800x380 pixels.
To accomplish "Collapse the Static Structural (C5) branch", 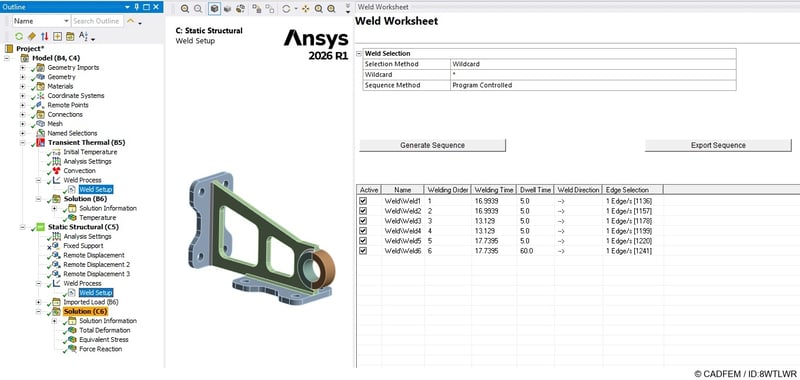I will pos(22,226).
